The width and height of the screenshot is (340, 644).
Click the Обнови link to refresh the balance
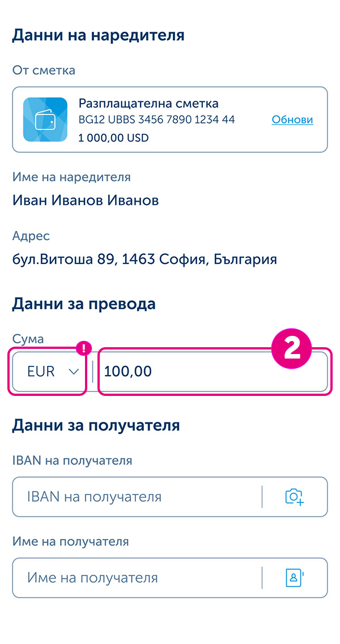(x=292, y=120)
